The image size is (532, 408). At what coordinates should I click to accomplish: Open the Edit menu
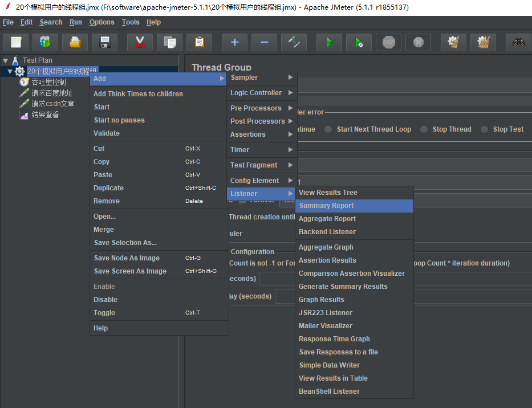(26, 22)
